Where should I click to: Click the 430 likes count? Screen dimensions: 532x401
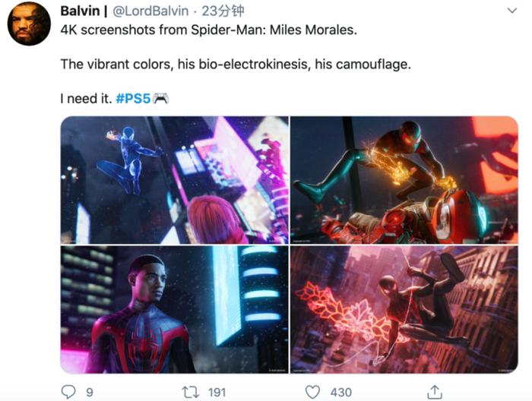[x=341, y=393]
